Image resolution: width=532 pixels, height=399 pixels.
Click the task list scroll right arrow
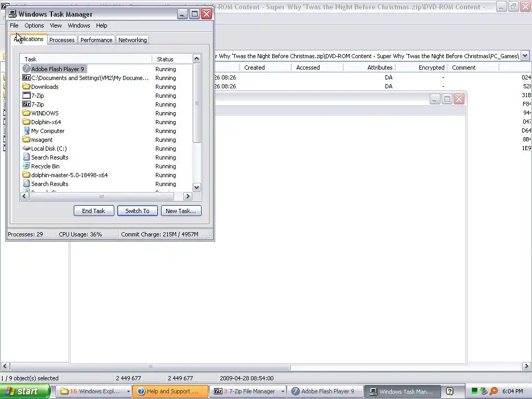click(x=187, y=196)
